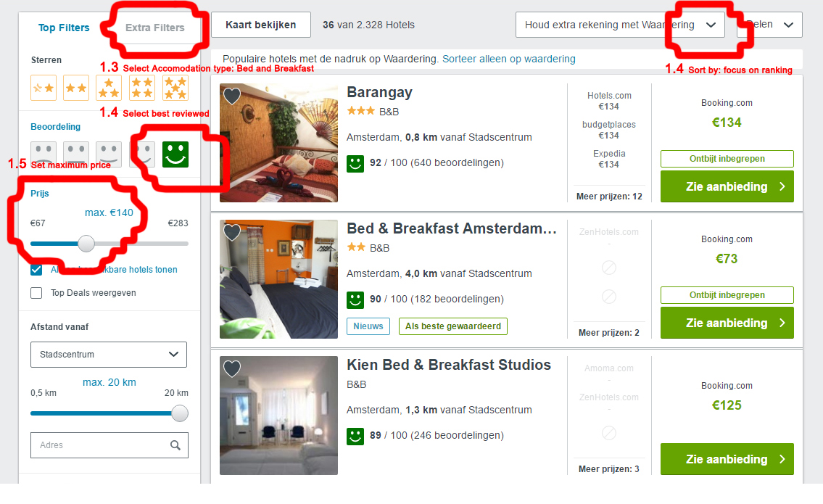
Task: Select the one-star rating filter
Action: (44, 88)
